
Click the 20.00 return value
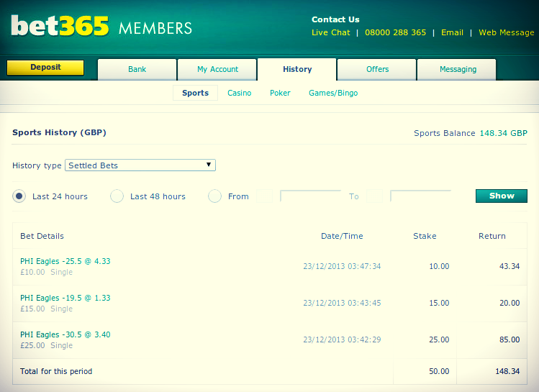(x=509, y=303)
